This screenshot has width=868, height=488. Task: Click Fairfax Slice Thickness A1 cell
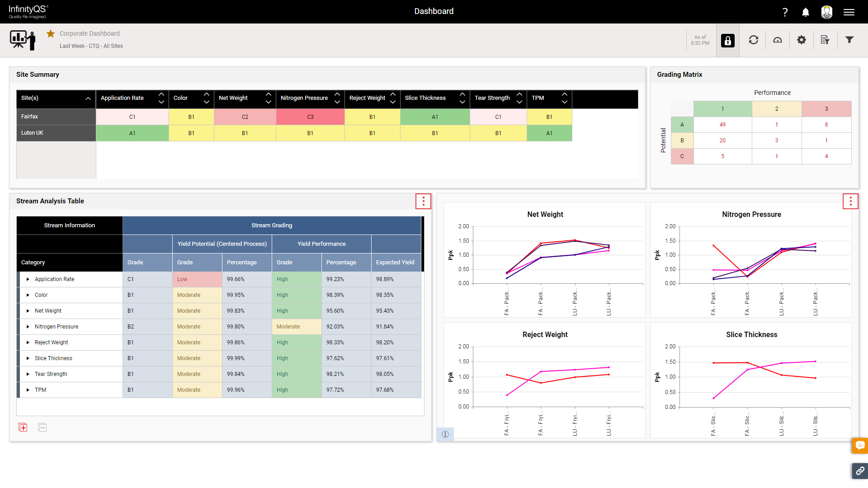(435, 117)
